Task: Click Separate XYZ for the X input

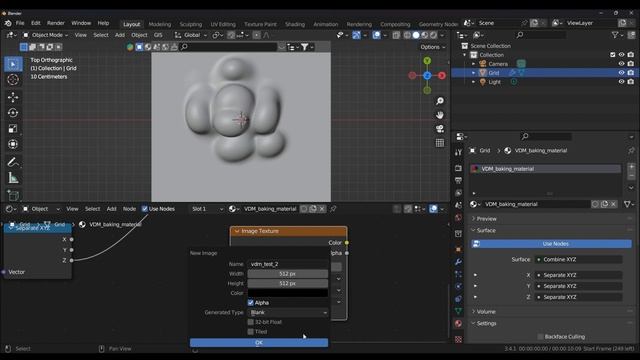Action: point(578,275)
